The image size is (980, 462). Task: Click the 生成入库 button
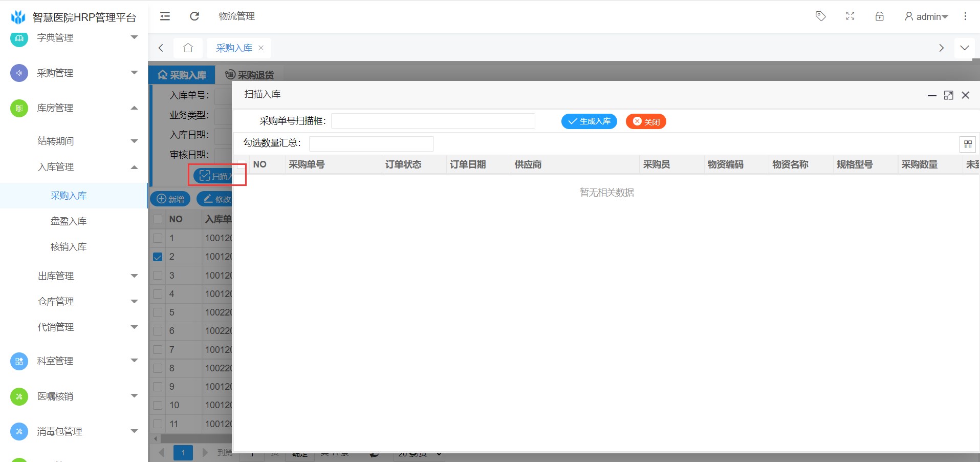(x=589, y=121)
